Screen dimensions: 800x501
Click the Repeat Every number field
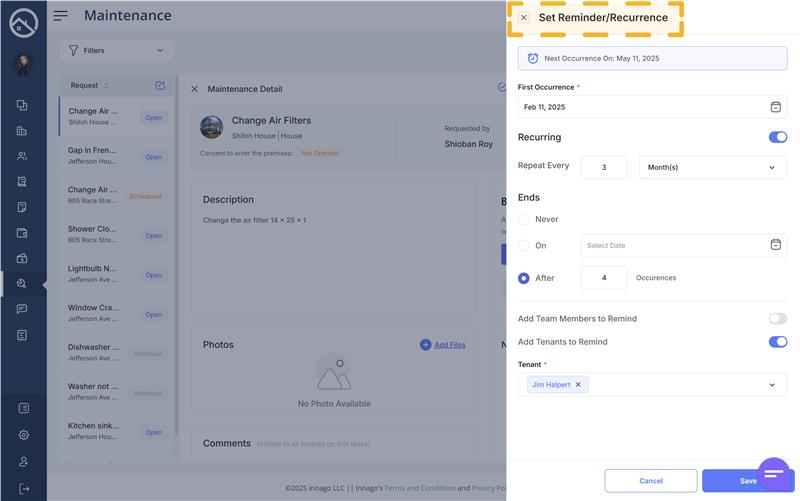coord(604,168)
